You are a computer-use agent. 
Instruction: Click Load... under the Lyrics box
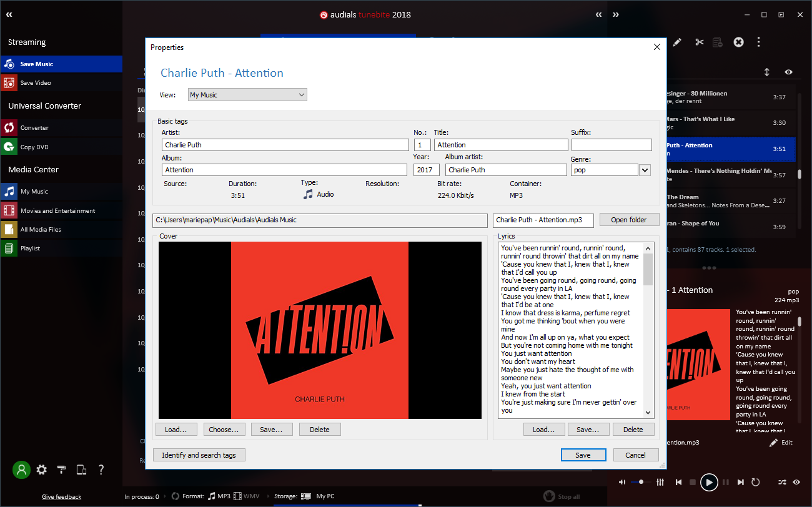[x=544, y=430]
